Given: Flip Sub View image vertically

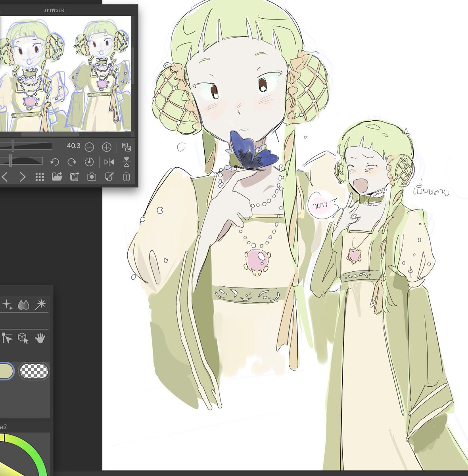Looking at the screenshot, I should pos(127,162).
